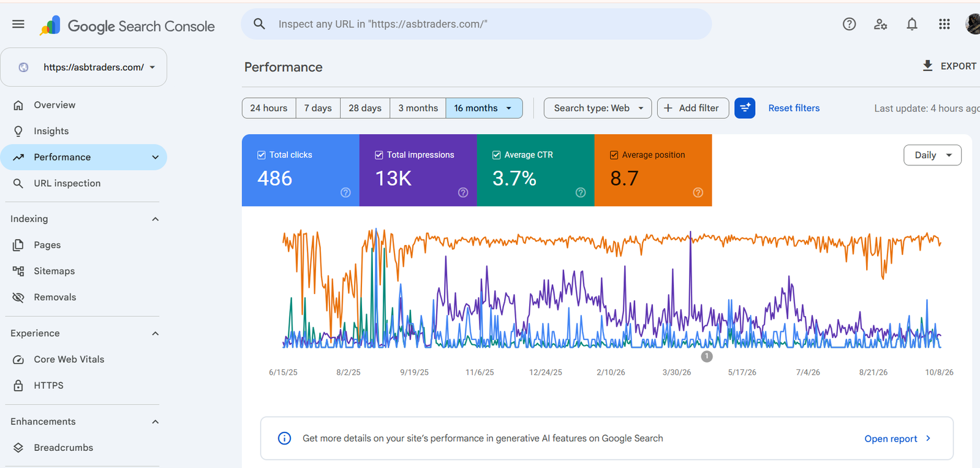The height and width of the screenshot is (468, 980).
Task: Click the Reset filters link
Action: 794,108
